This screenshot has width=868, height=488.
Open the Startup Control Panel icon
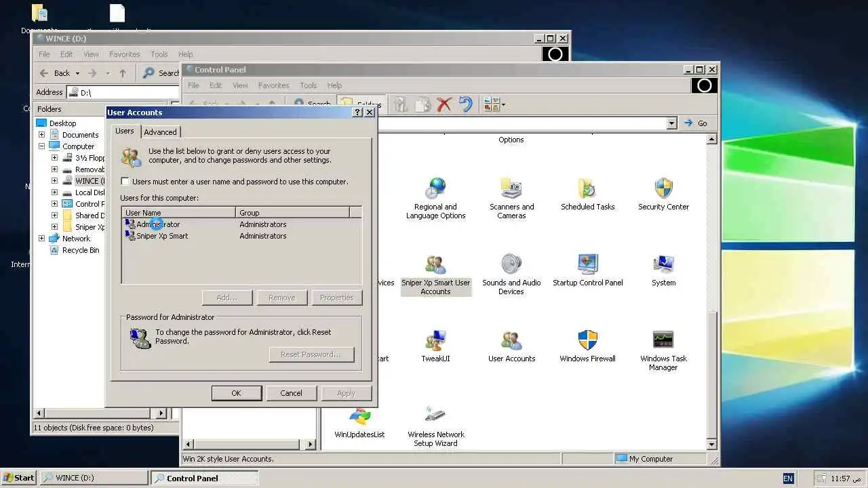(x=587, y=270)
